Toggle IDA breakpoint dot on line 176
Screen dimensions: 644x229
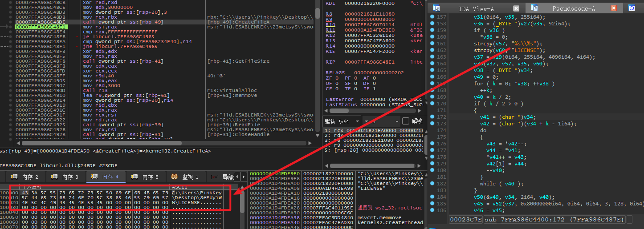(432, 144)
